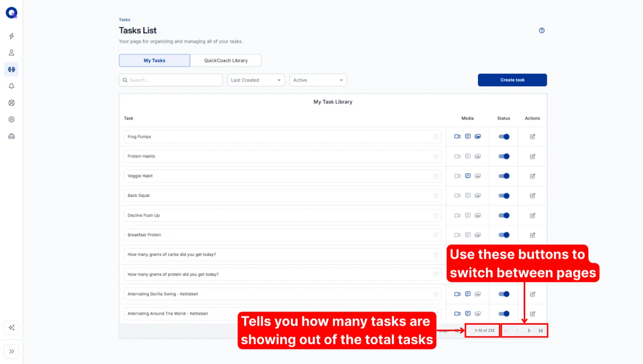Toggle status switch for Breakfast Protein
Screen dimensions: 643x364
tap(504, 235)
